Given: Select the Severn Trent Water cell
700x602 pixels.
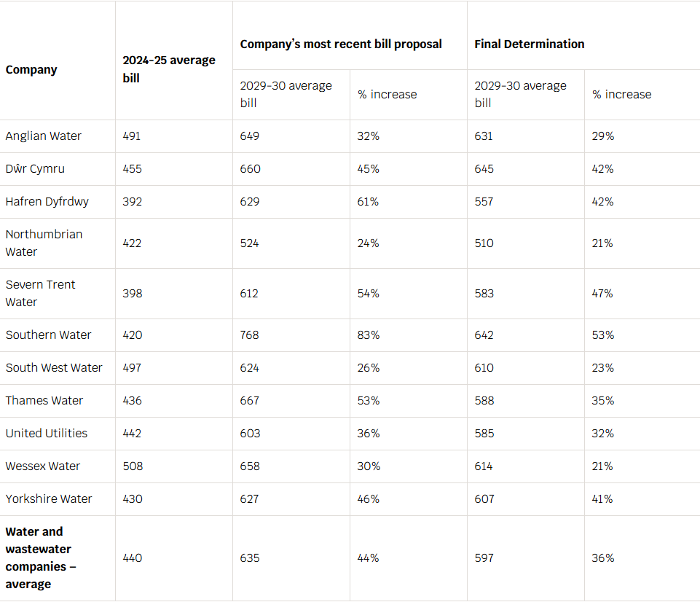Looking at the screenshot, I should 41,293.
